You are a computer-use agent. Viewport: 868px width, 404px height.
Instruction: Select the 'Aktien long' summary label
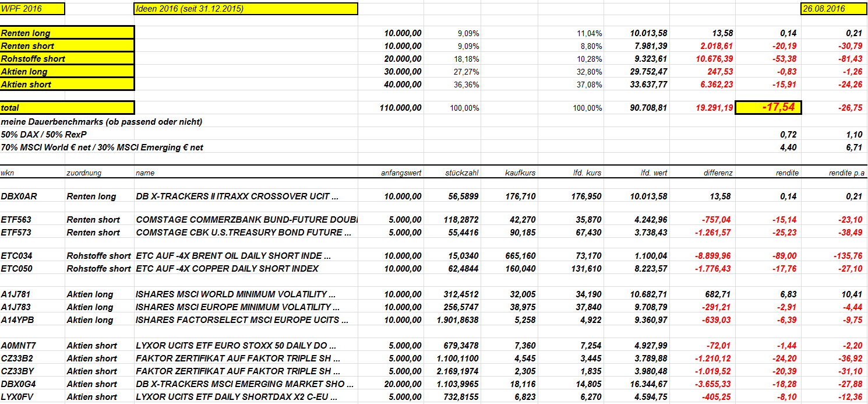pos(67,72)
